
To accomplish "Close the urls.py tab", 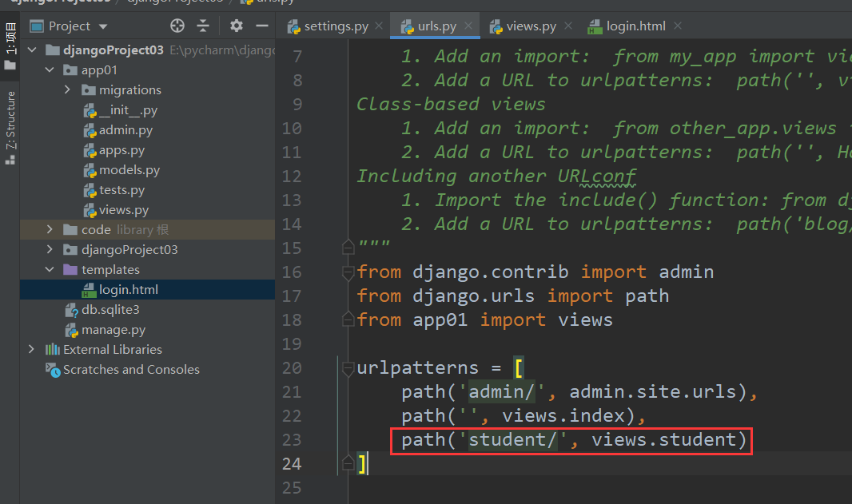I will (468, 26).
